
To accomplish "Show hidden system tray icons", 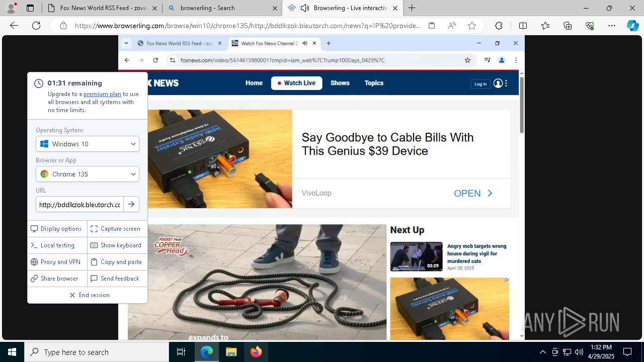I will [x=542, y=352].
